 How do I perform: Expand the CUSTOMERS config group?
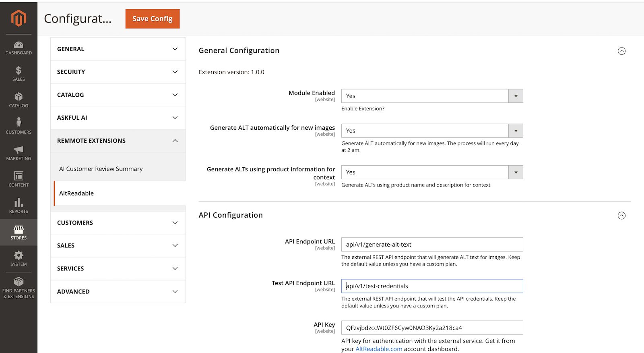118,223
